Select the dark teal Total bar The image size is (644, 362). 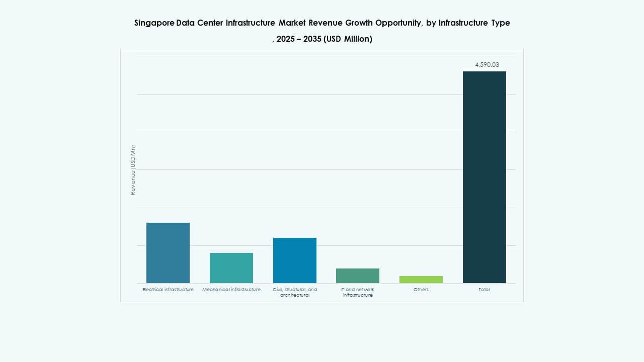point(484,176)
